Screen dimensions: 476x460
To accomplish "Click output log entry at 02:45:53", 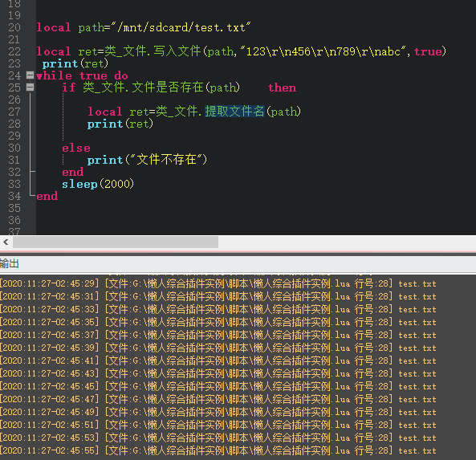I will [218, 438].
